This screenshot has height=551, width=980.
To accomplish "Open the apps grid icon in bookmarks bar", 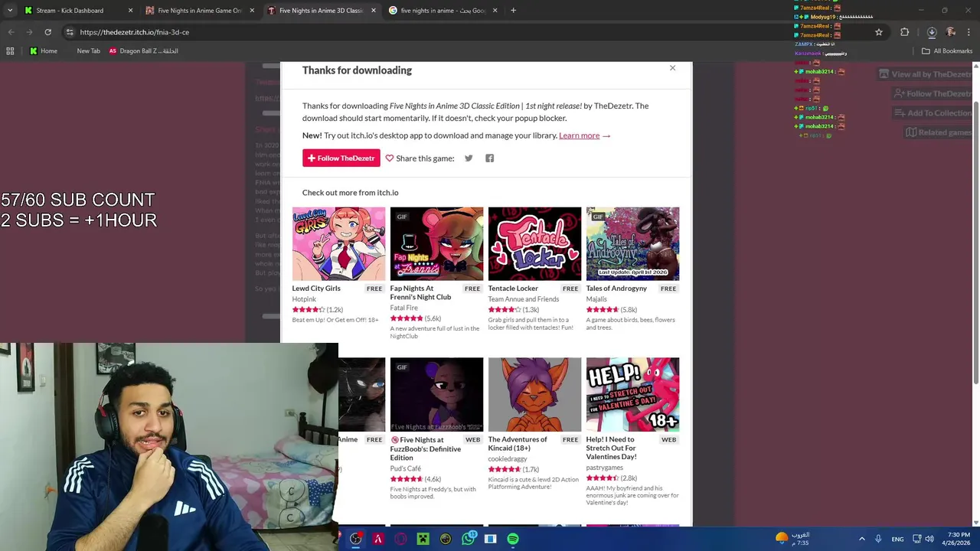I will pyautogui.click(x=10, y=51).
